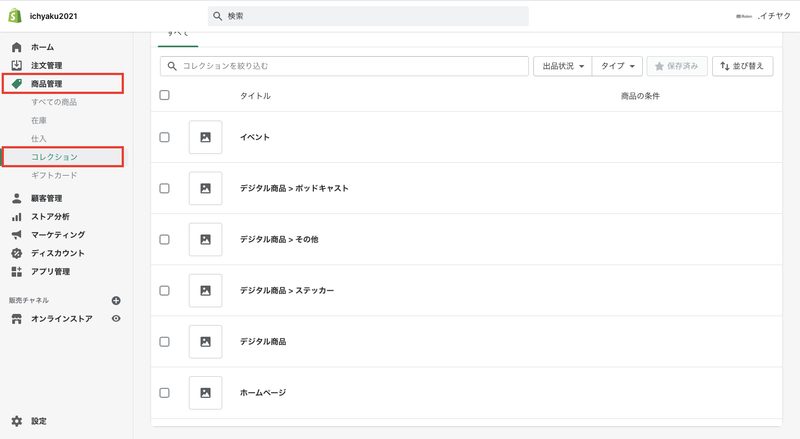Click タイトル column header
This screenshot has height=439, width=800.
255,95
